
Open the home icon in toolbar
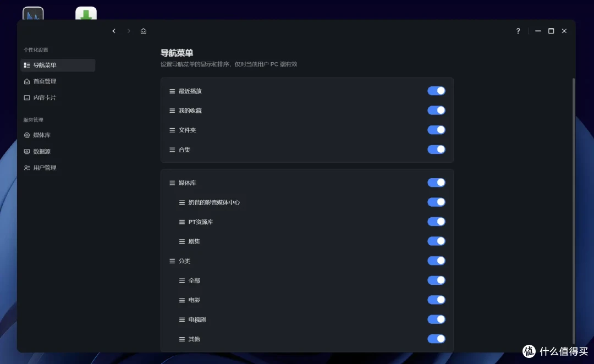click(x=143, y=31)
